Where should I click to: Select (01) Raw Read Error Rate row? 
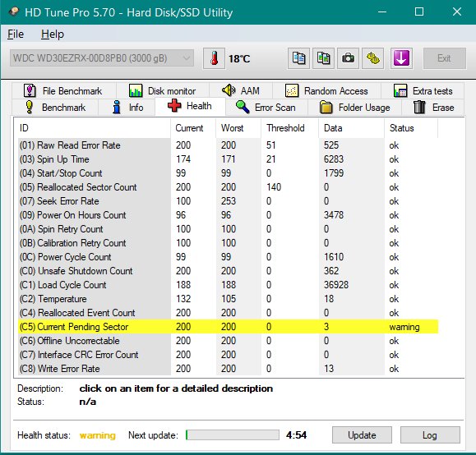pyautogui.click(x=229, y=145)
